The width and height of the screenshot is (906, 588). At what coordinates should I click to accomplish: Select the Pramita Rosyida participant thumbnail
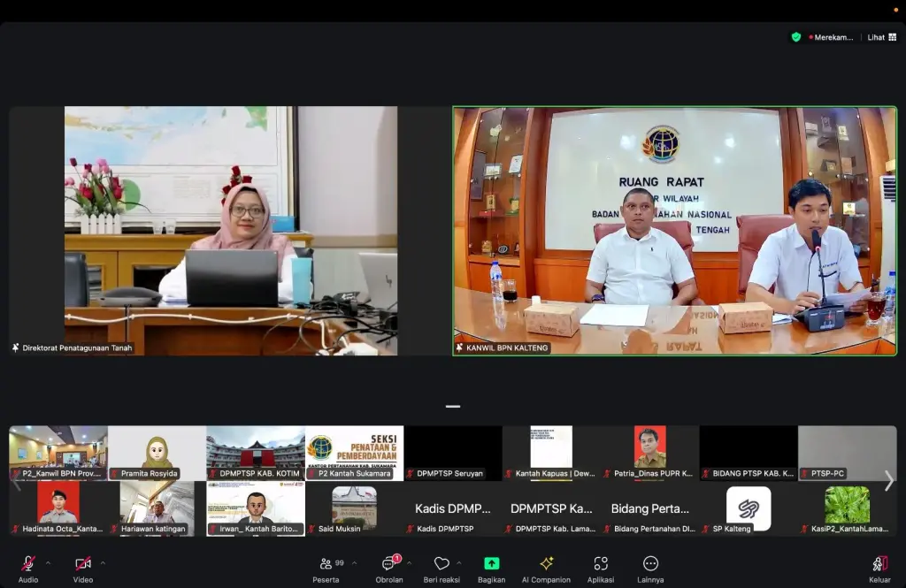click(157, 453)
